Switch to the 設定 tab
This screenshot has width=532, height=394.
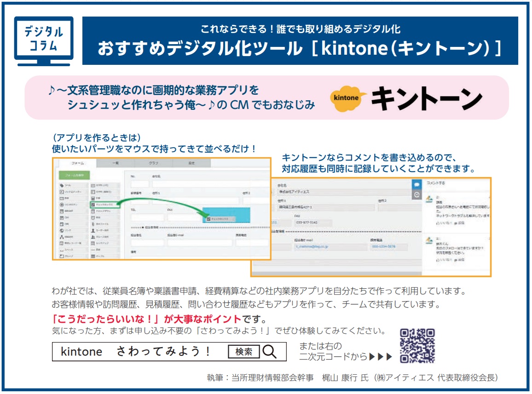tap(192, 163)
